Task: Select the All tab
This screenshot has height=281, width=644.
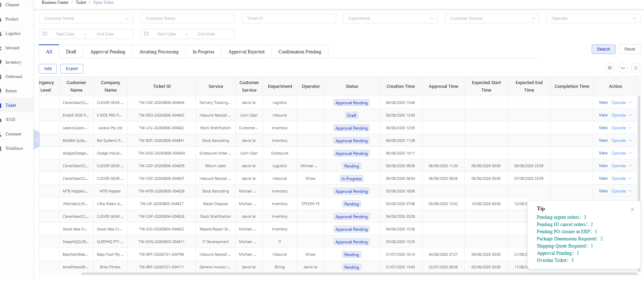Action: coord(49,52)
